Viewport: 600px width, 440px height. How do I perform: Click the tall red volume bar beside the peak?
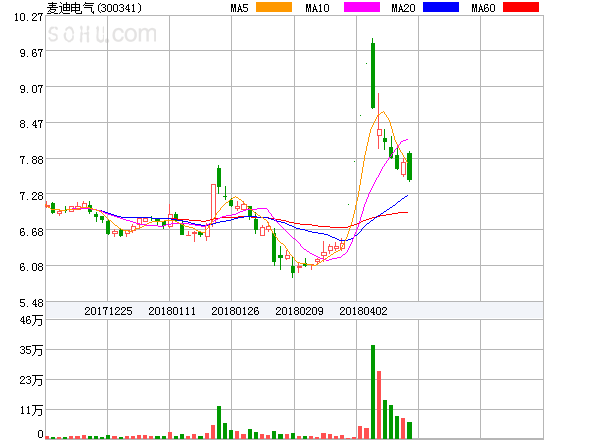[x=379, y=405]
